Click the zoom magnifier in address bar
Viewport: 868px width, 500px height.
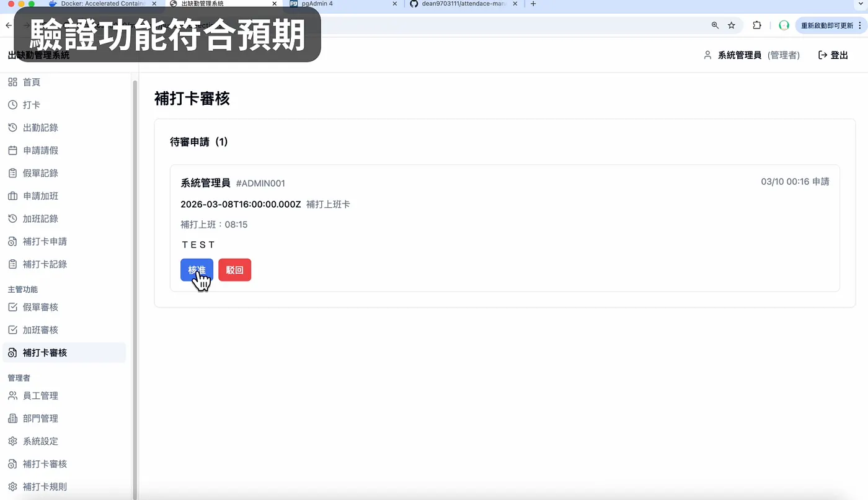715,25
